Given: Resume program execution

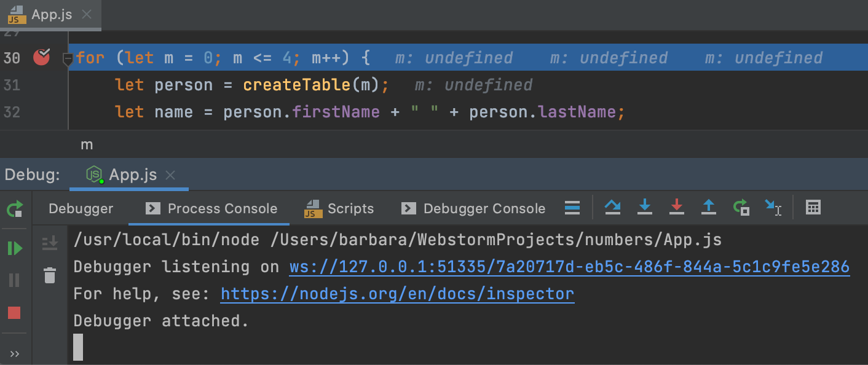Looking at the screenshot, I should point(14,248).
